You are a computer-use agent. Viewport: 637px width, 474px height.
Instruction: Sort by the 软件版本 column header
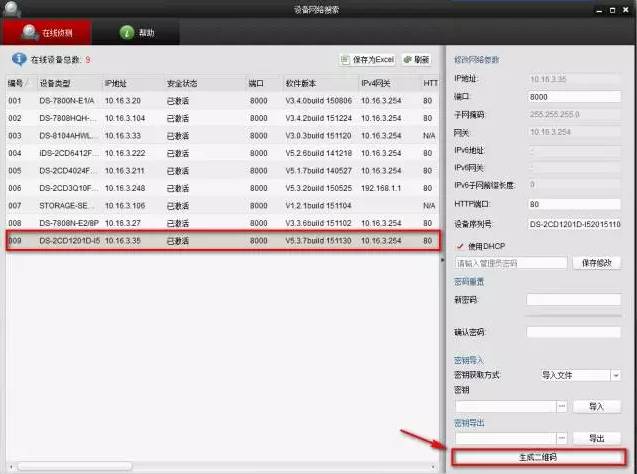point(302,83)
